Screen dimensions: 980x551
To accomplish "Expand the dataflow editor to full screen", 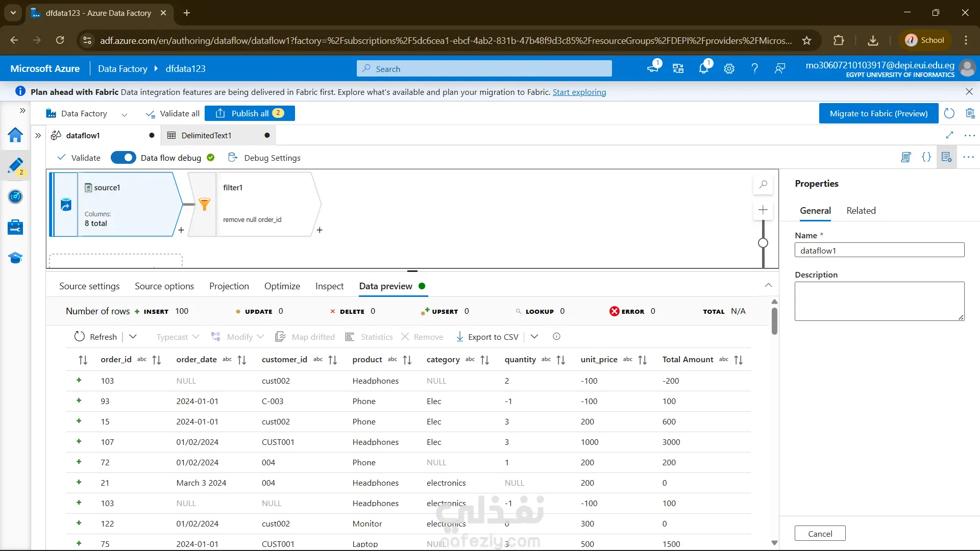I will (x=949, y=135).
